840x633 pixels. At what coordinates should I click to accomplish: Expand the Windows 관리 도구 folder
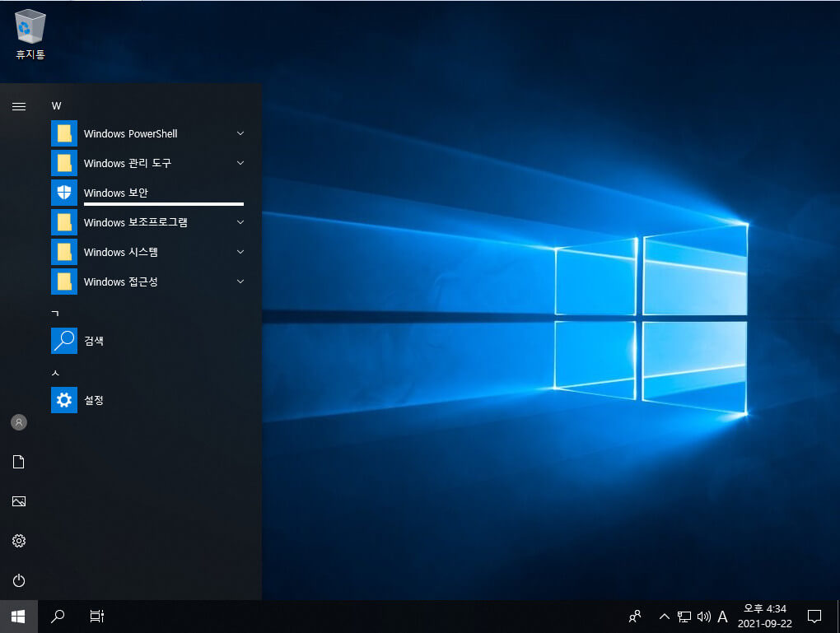point(147,163)
